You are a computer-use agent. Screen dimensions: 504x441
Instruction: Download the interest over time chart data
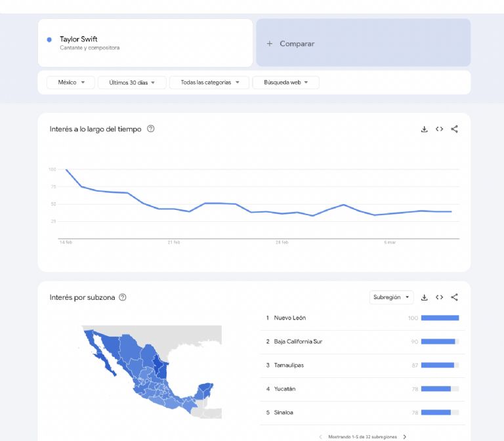[x=425, y=129]
